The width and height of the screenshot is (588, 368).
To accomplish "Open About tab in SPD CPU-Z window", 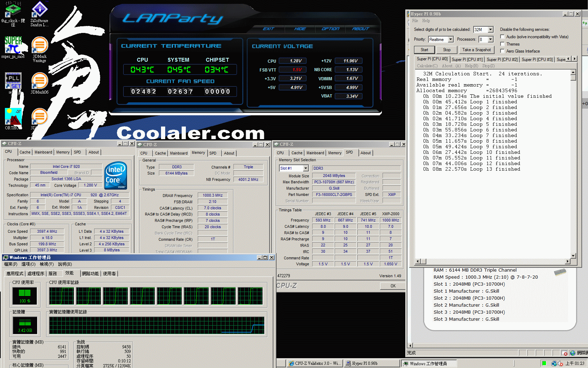I will click(x=365, y=153).
